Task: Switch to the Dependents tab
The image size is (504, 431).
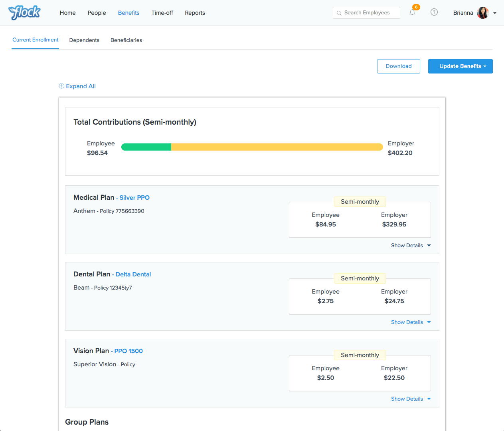Action: coord(84,40)
